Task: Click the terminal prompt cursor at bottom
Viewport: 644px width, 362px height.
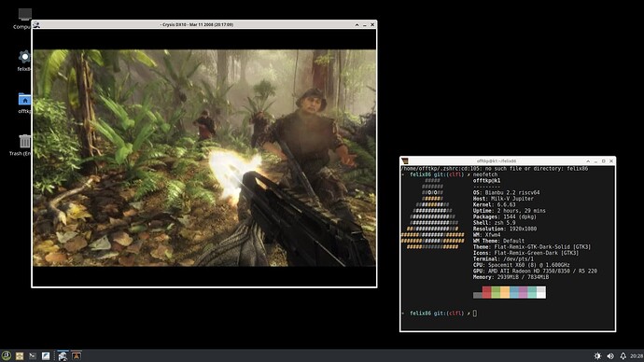Action: (x=475, y=313)
